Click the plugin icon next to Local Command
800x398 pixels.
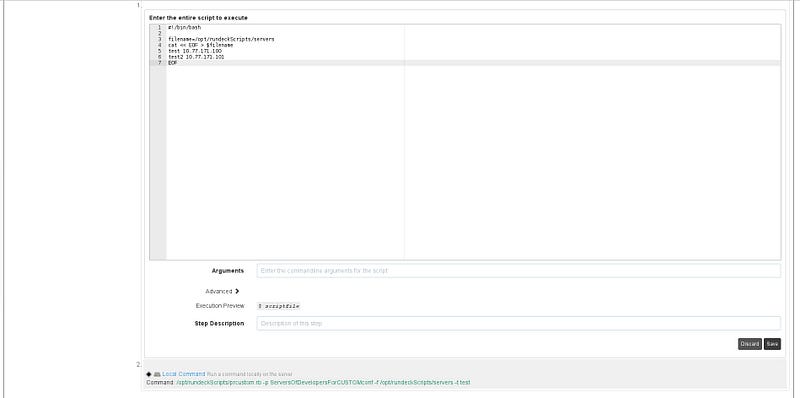point(157,374)
